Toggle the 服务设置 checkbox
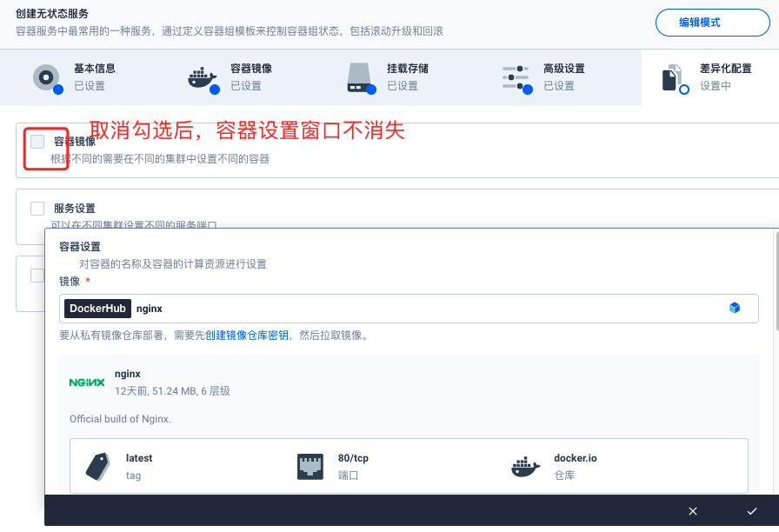The image size is (779, 532). [37, 208]
